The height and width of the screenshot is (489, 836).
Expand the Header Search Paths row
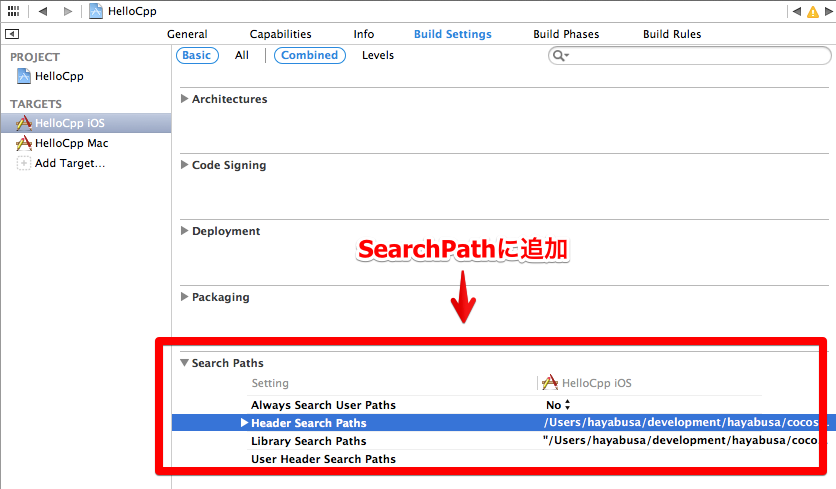click(244, 423)
